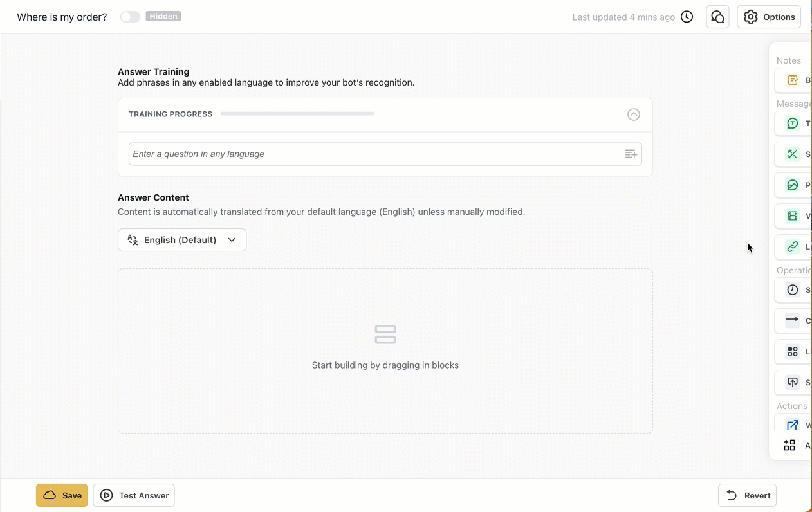This screenshot has width=812, height=512.
Task: Select the Picture block icon
Action: click(x=791, y=185)
